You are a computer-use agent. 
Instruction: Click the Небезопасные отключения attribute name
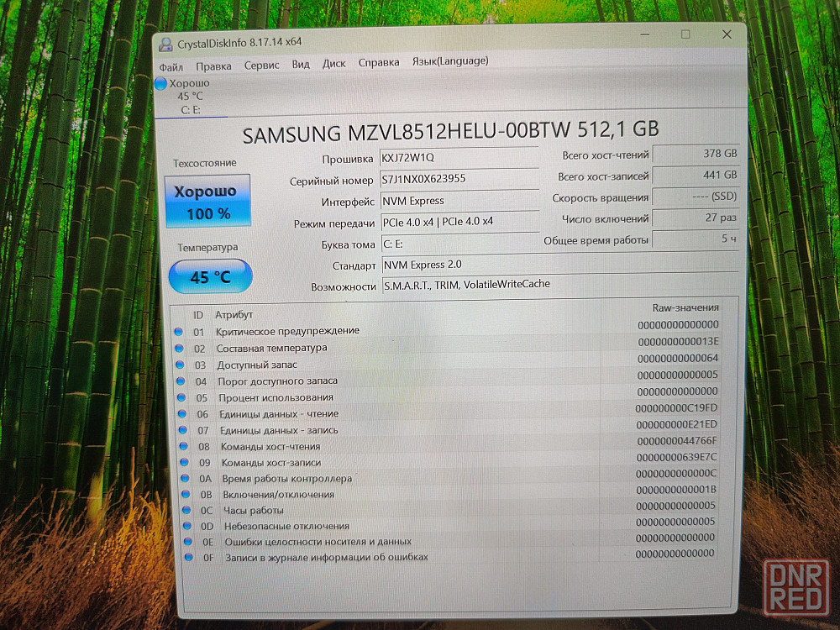point(286,526)
